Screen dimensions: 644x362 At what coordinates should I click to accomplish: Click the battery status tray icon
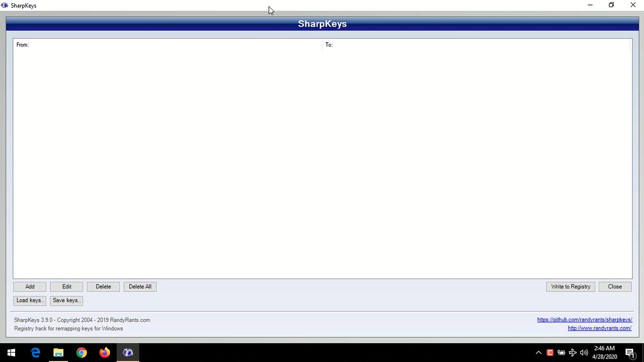[x=561, y=352]
